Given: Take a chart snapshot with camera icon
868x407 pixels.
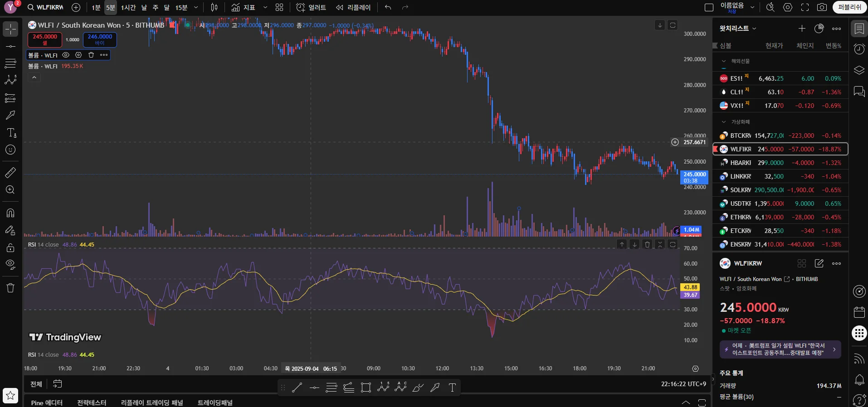Looking at the screenshot, I should [x=822, y=7].
